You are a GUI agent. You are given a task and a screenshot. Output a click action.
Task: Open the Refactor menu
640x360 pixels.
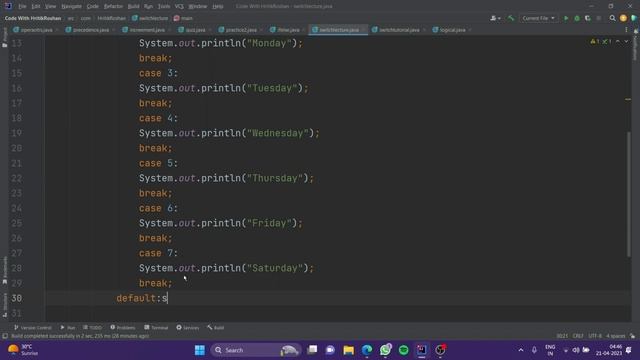(113, 7)
